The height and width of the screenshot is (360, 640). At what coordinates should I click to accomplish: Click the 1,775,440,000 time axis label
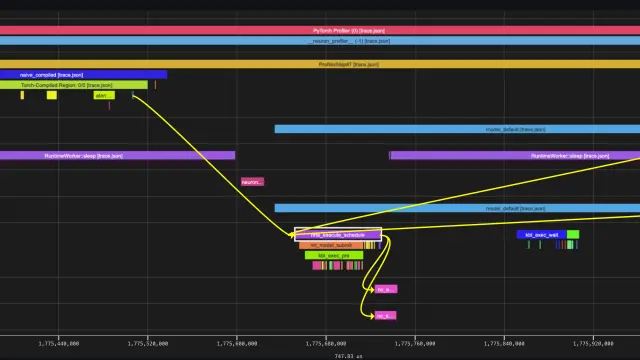pyautogui.click(x=58, y=344)
